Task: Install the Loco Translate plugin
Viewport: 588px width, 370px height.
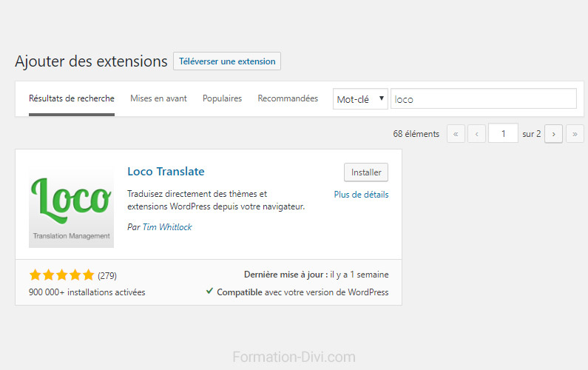Action: point(366,172)
